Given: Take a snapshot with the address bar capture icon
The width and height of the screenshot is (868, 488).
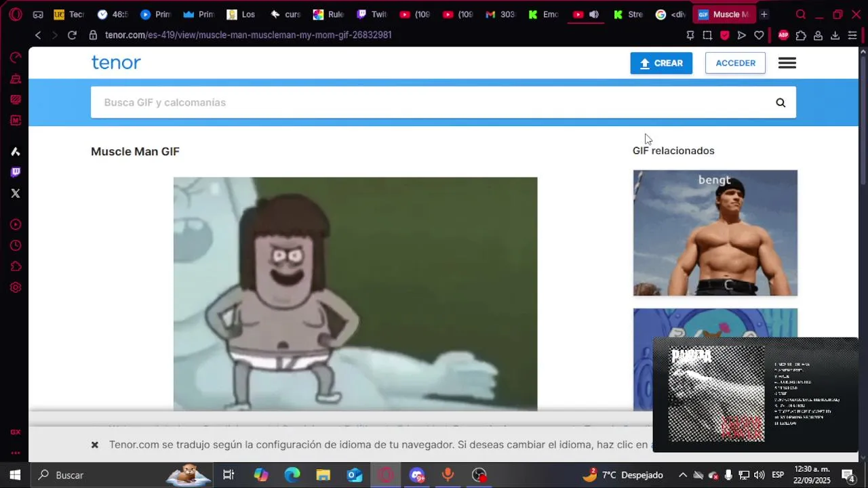Looking at the screenshot, I should [x=707, y=35].
